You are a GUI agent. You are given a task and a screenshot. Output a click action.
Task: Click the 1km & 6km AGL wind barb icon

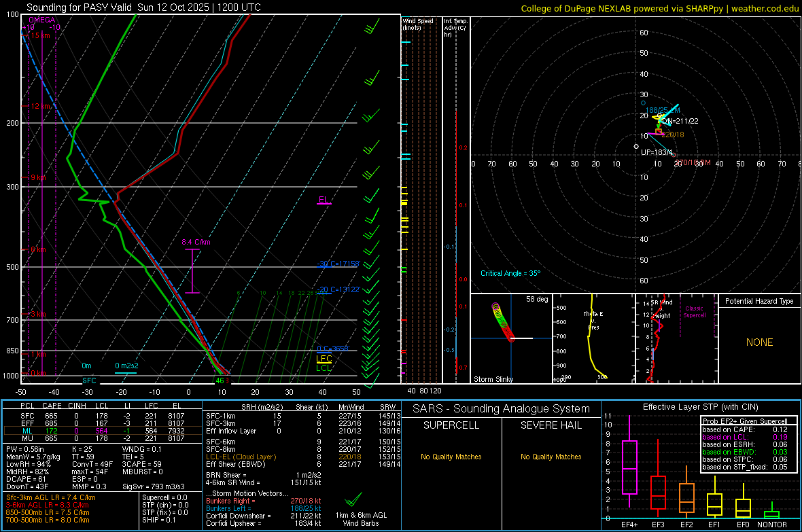[353, 499]
